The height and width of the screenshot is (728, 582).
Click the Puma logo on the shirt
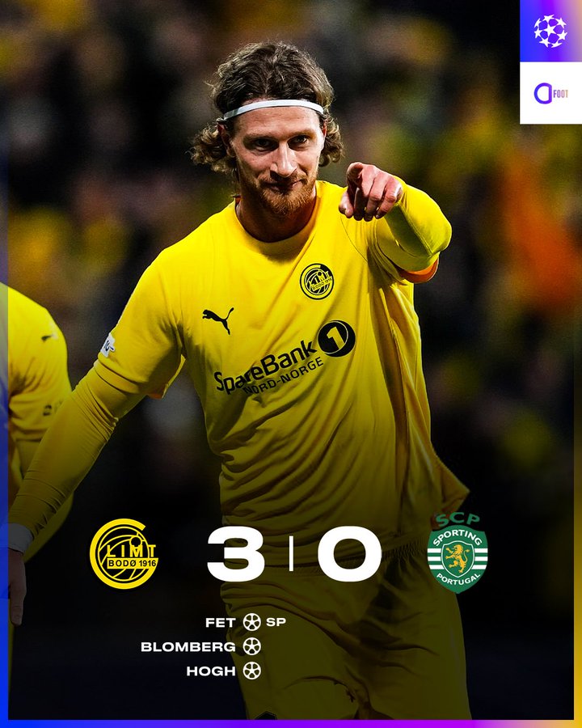tap(217, 319)
